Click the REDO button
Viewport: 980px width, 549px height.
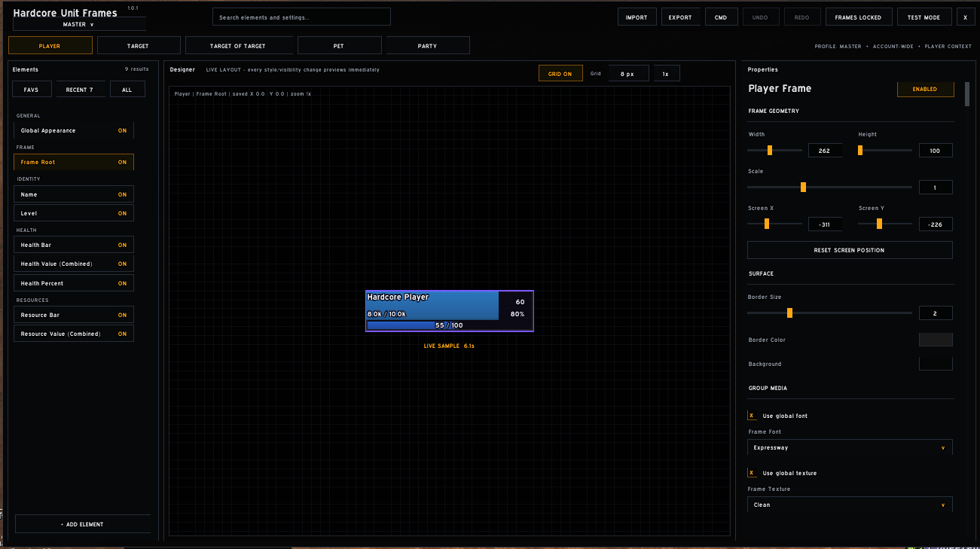[x=802, y=17]
